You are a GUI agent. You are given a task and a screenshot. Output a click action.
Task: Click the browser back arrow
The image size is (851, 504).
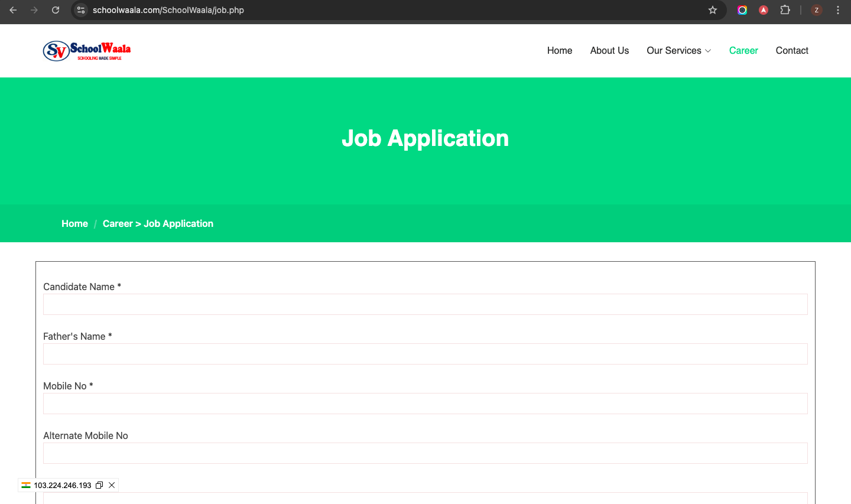click(13, 10)
